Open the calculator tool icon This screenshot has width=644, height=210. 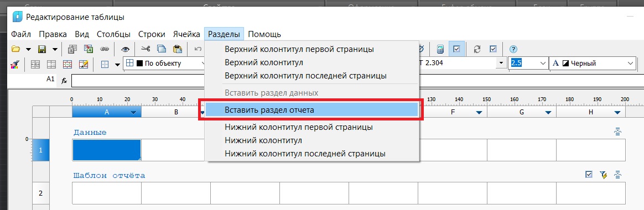440,49
